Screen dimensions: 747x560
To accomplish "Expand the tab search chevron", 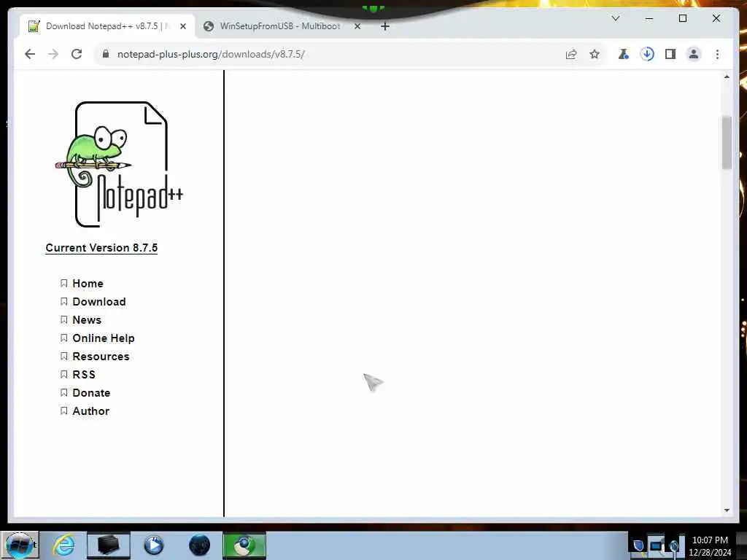I will [616, 18].
